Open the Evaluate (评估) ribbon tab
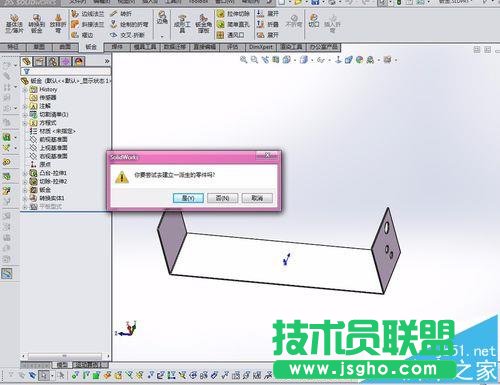Image resolution: width=500 pixels, height=385 pixels. (x=232, y=47)
